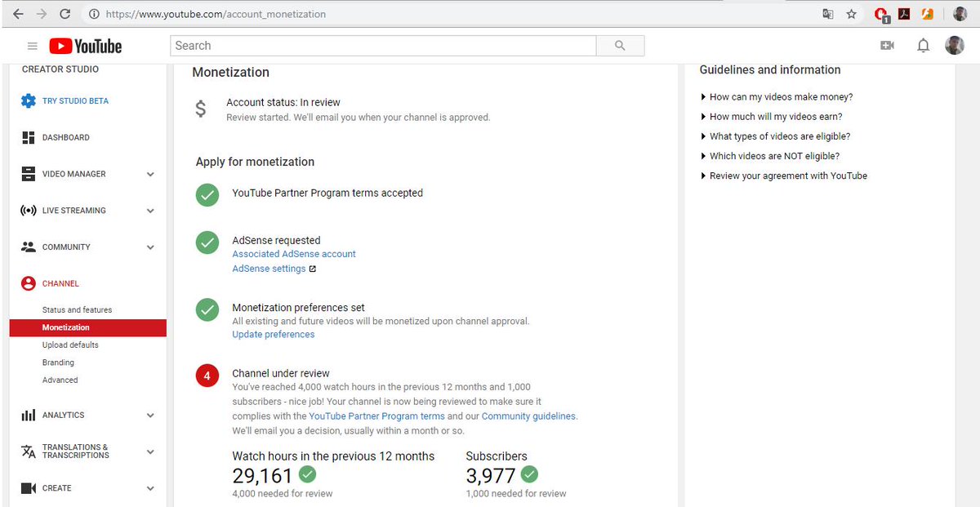
Task: Expand 'Review your agreement with YouTube'
Action: [x=784, y=176]
